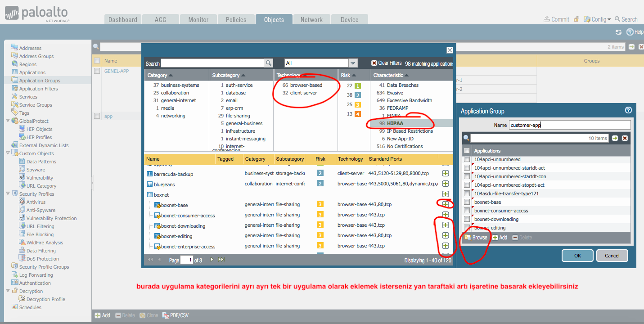Click the lock icon next to Commit
The image size is (644, 324).
576,19
